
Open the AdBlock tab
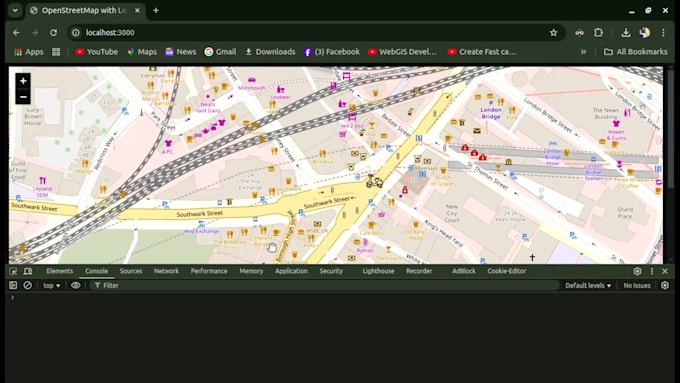[464, 271]
